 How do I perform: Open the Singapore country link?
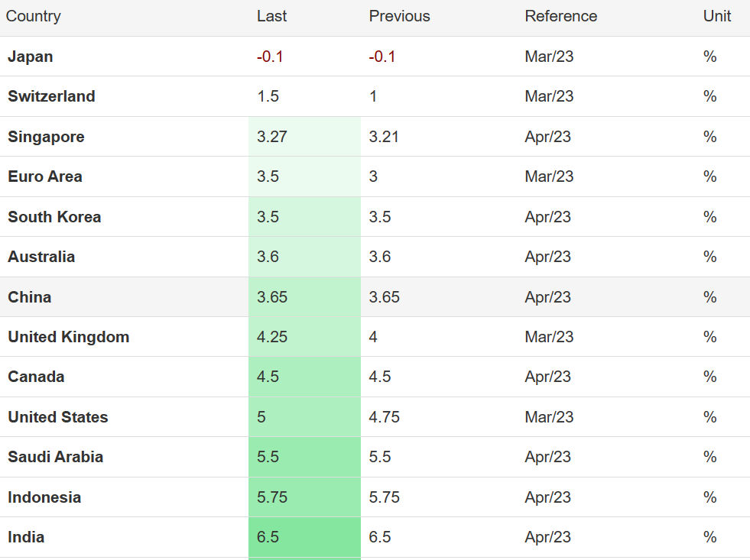[46, 137]
